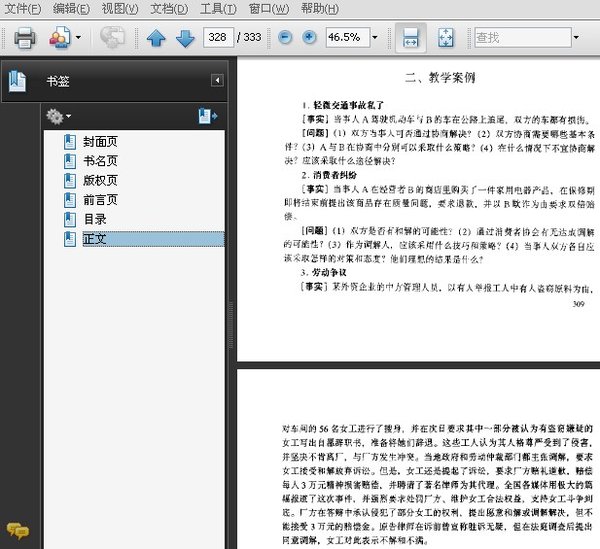The height and width of the screenshot is (549, 600).
Task: Click the 查找 search field
Action: coord(520,38)
